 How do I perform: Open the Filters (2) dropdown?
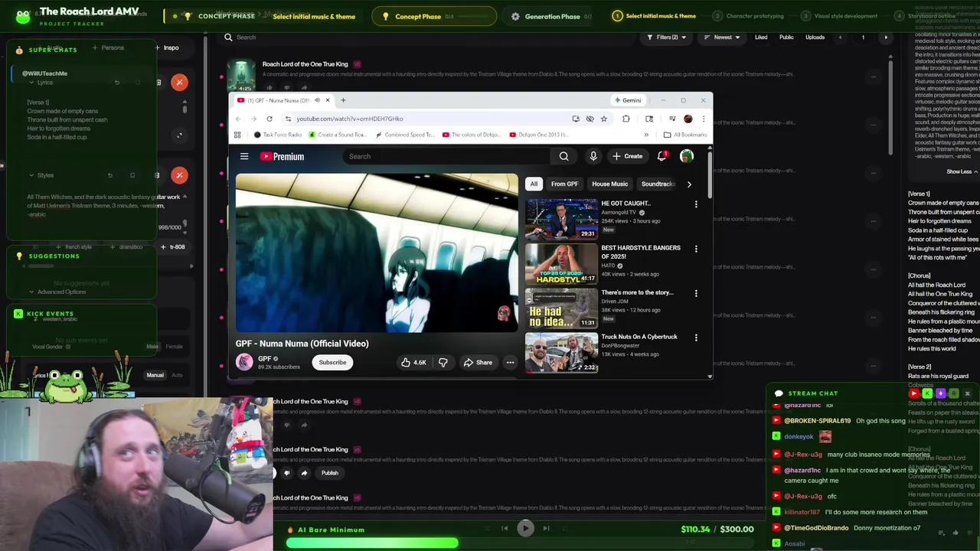pos(667,37)
